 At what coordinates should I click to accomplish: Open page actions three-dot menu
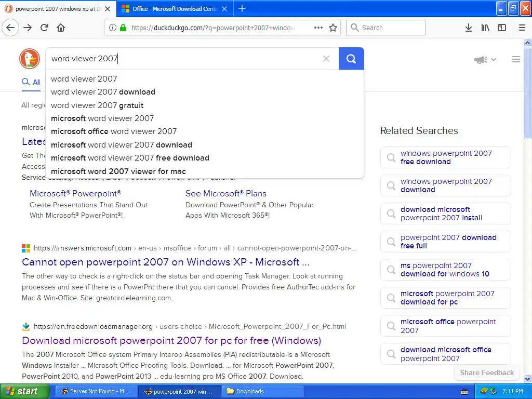click(318, 28)
